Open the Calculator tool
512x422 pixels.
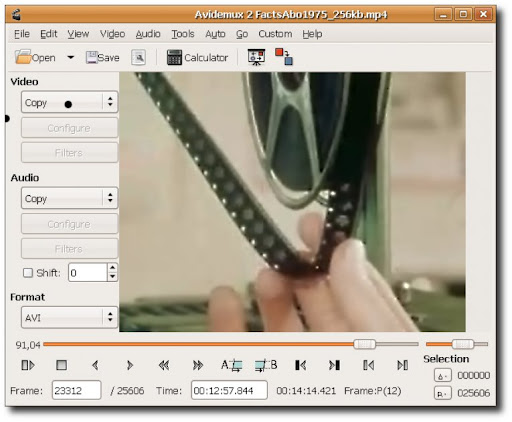coord(197,58)
